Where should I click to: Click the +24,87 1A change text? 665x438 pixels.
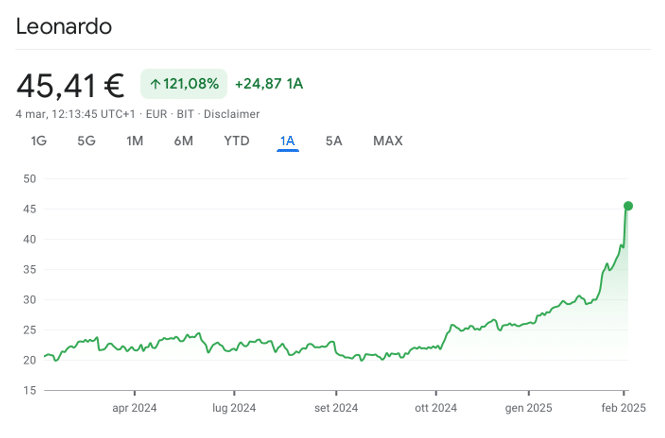click(269, 84)
